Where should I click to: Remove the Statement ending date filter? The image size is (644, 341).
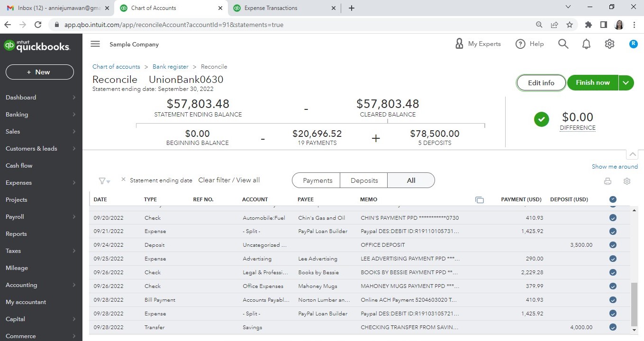pyautogui.click(x=123, y=179)
